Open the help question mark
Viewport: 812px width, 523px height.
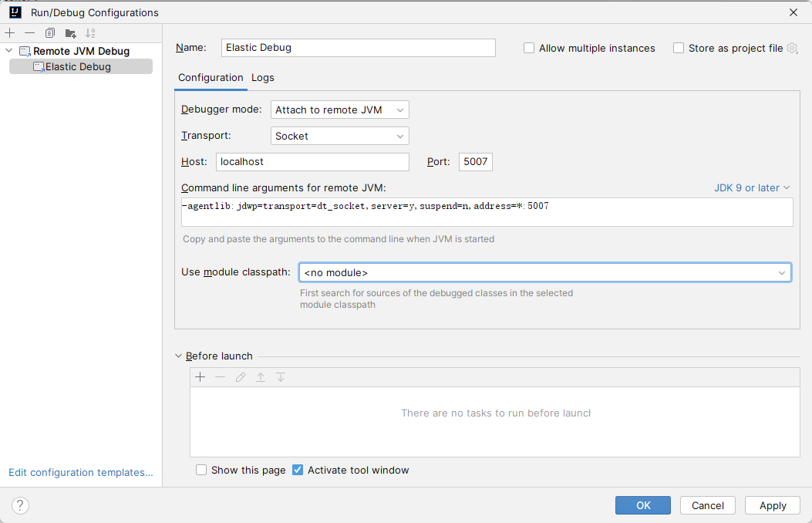pos(20,505)
